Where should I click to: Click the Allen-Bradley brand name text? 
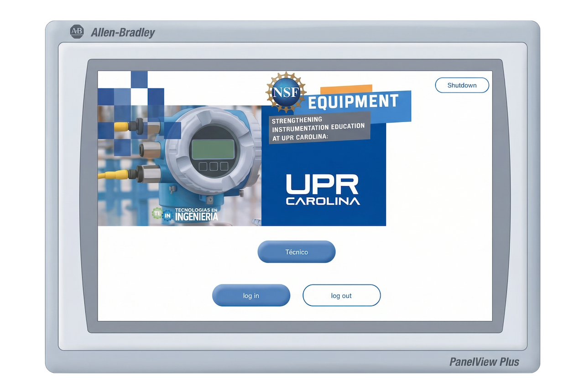pos(123,32)
